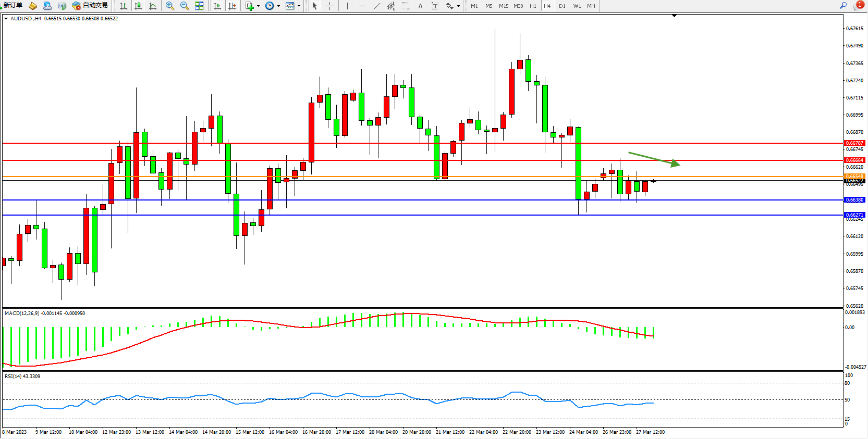Switch chart to bar chart mode

124,6
